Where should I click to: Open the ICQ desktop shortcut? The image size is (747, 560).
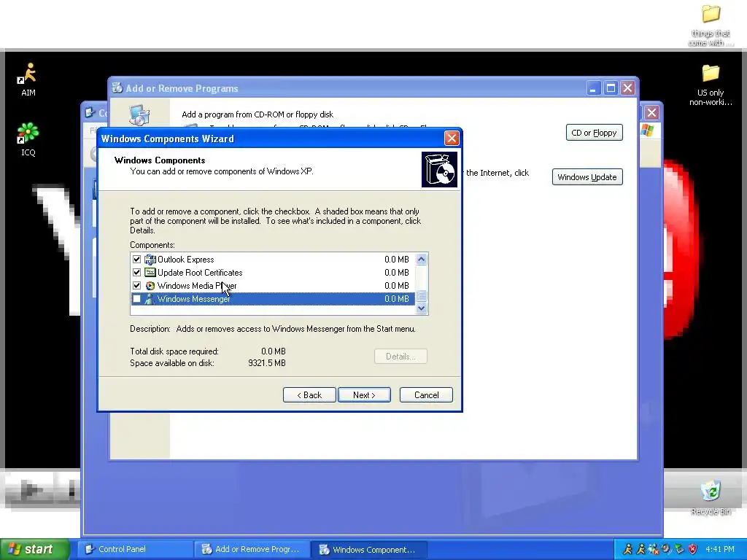coord(28,139)
